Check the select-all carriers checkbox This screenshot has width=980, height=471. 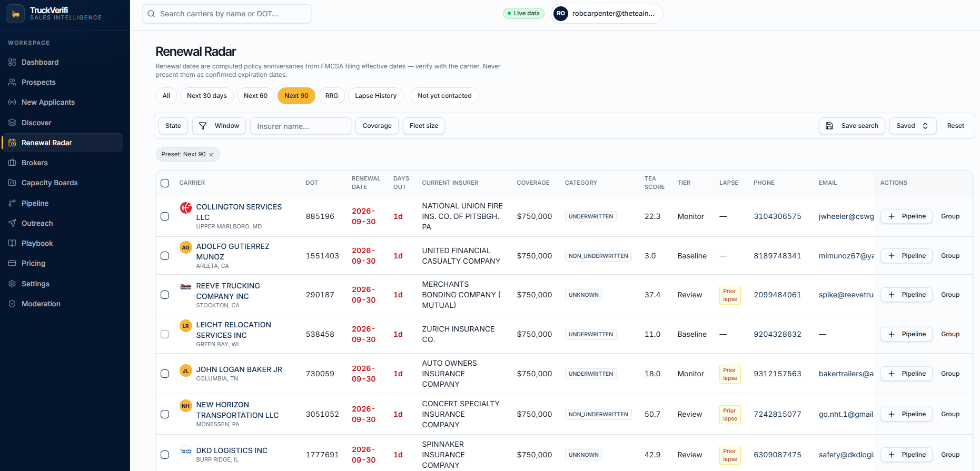tap(165, 183)
